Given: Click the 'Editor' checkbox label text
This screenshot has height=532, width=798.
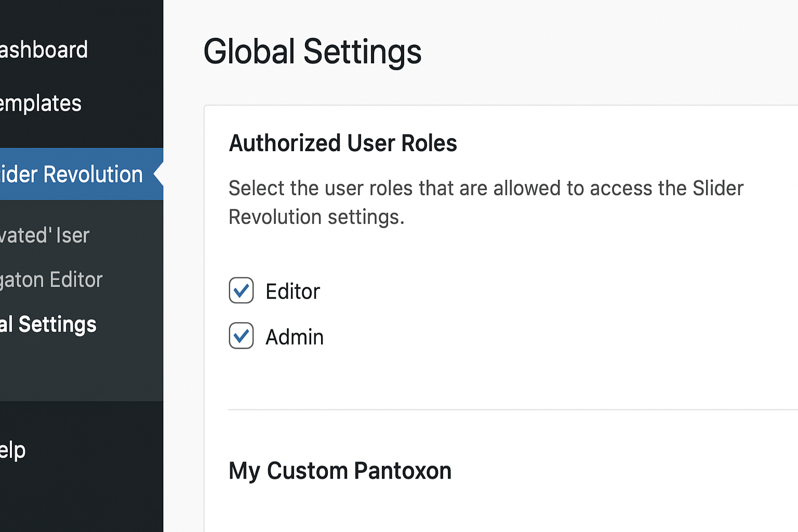Looking at the screenshot, I should point(292,291).
